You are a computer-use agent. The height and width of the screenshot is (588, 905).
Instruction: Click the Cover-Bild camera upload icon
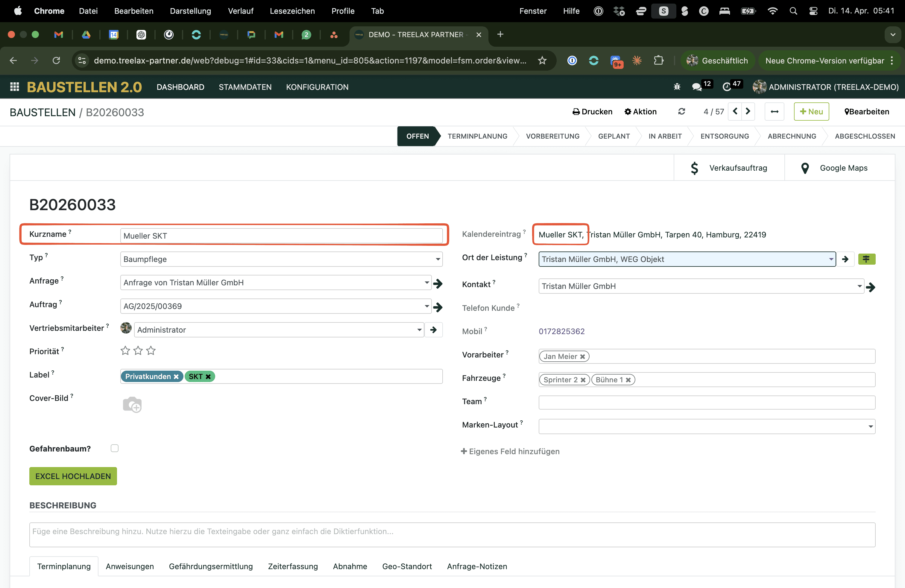point(132,404)
